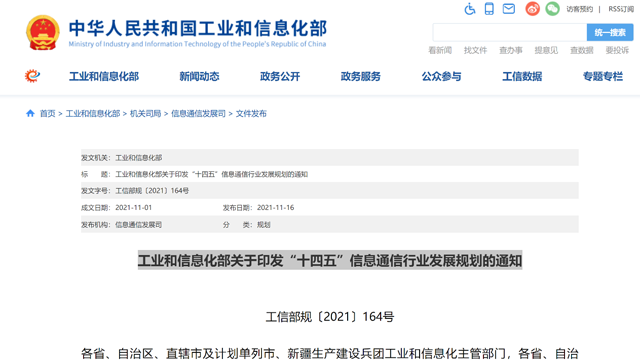Click the 信息通信发展司 breadcrumb link
The image size is (640, 360).
[x=198, y=113]
